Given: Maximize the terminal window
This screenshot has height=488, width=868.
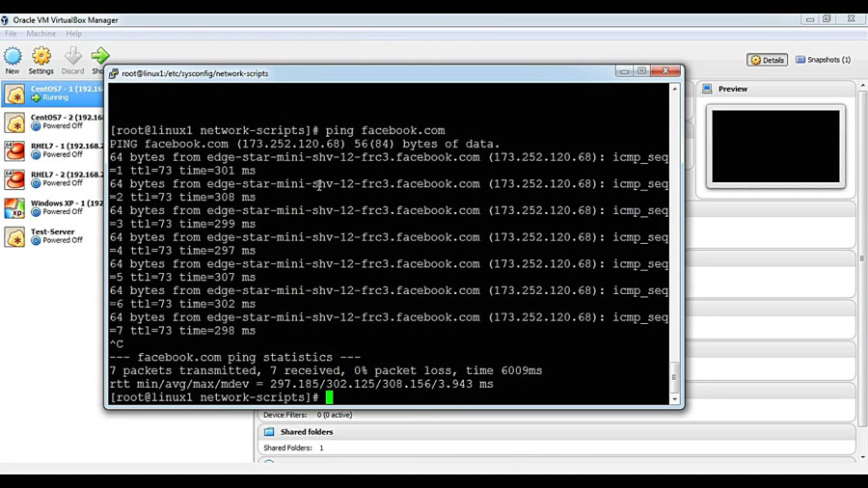Looking at the screenshot, I should 641,71.
